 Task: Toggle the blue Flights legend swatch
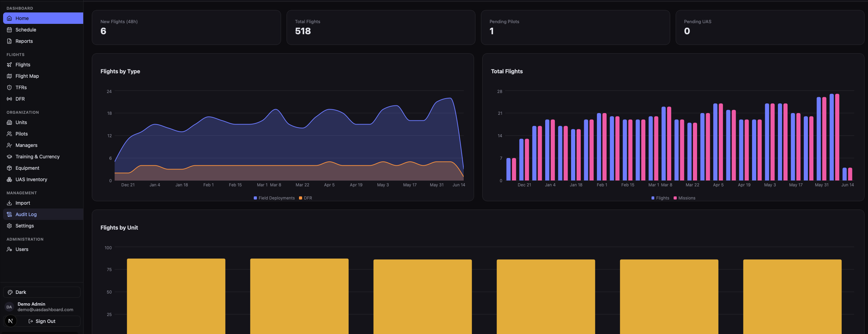pos(653,198)
